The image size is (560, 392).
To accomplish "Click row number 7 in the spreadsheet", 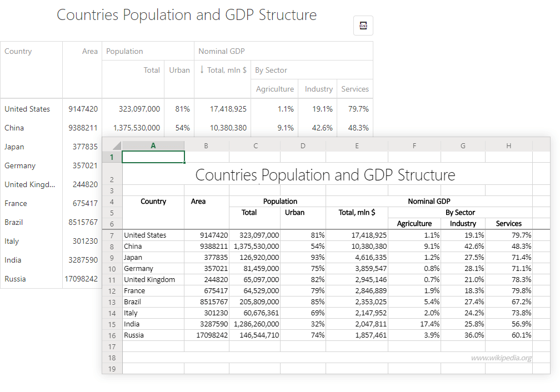I will 112,235.
